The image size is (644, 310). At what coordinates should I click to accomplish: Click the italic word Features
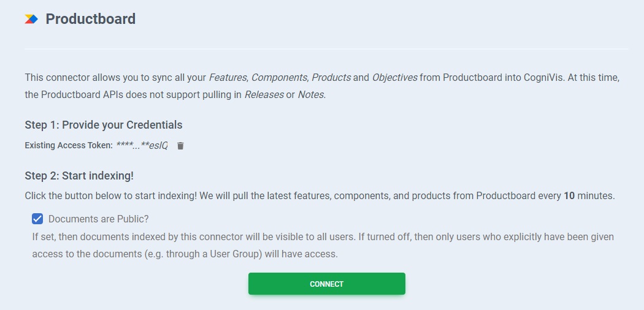228,78
